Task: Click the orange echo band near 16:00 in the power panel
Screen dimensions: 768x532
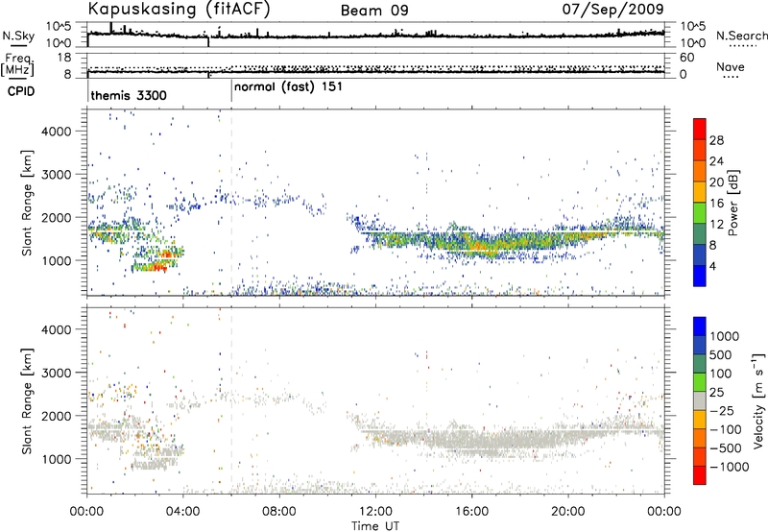Action: pos(477,245)
